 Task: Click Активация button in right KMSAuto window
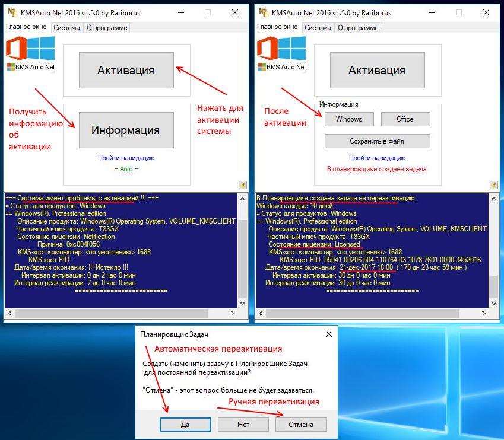coord(378,70)
